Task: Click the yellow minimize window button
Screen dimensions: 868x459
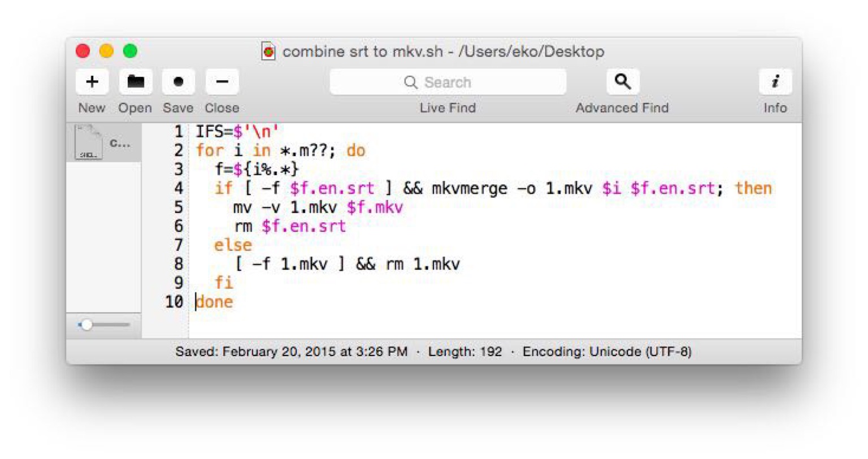Action: point(106,51)
